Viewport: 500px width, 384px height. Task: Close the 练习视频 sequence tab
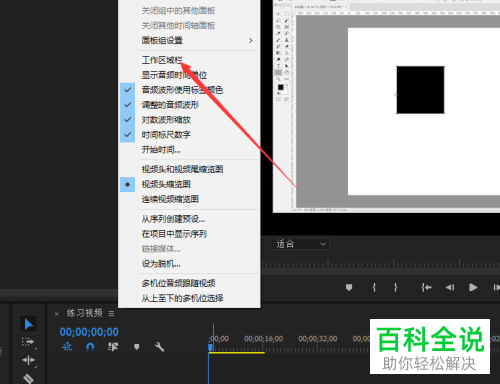click(57, 314)
